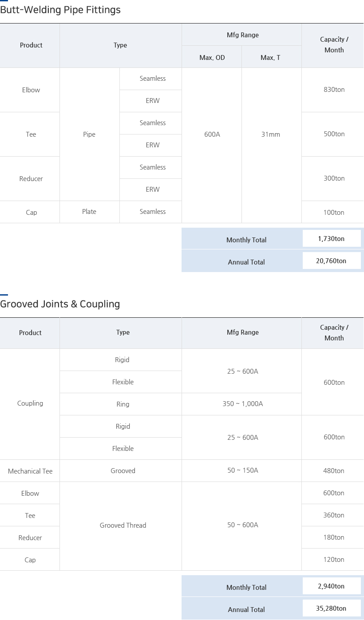Click the 2,940ton monthly total box
Image resolution: width=364 pixels, height=620 pixels.
[x=331, y=586]
